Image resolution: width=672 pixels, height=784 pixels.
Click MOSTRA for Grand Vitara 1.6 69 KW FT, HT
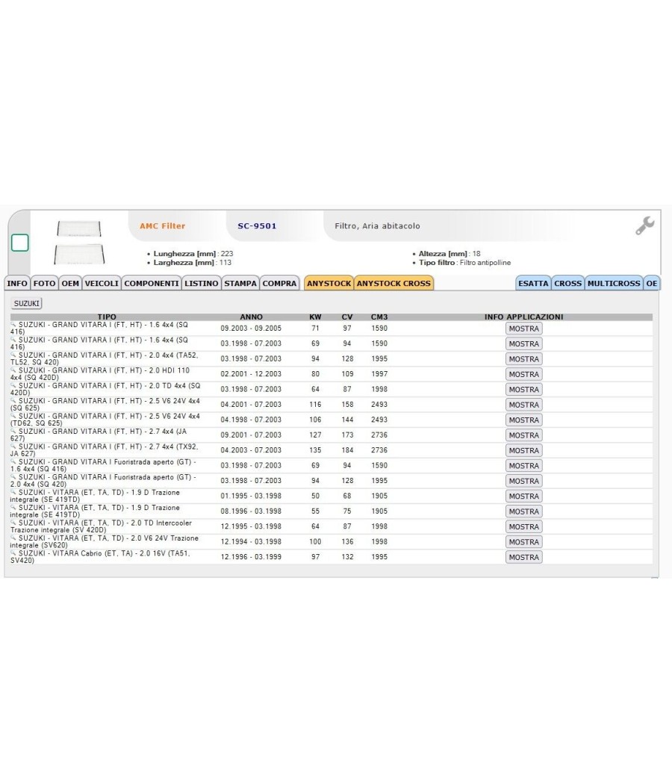coord(524,344)
